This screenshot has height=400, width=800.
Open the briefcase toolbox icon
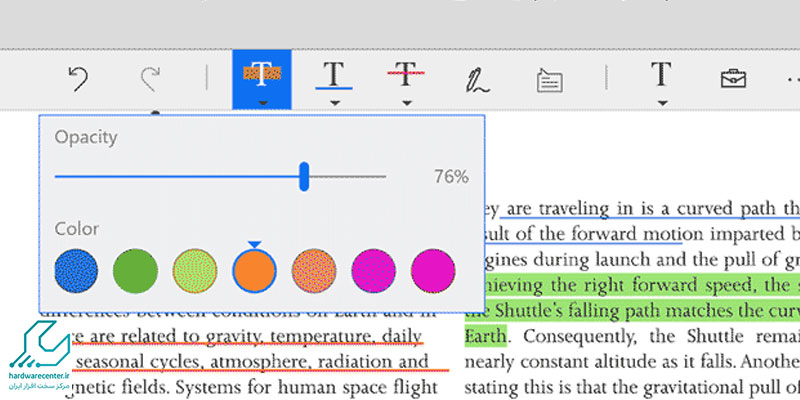click(734, 79)
